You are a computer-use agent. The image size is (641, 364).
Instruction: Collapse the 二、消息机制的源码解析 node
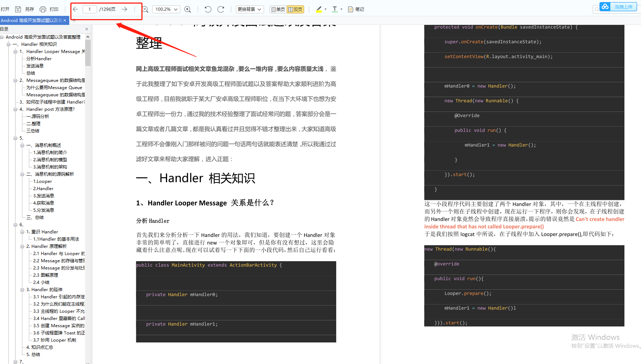[x=22, y=174]
